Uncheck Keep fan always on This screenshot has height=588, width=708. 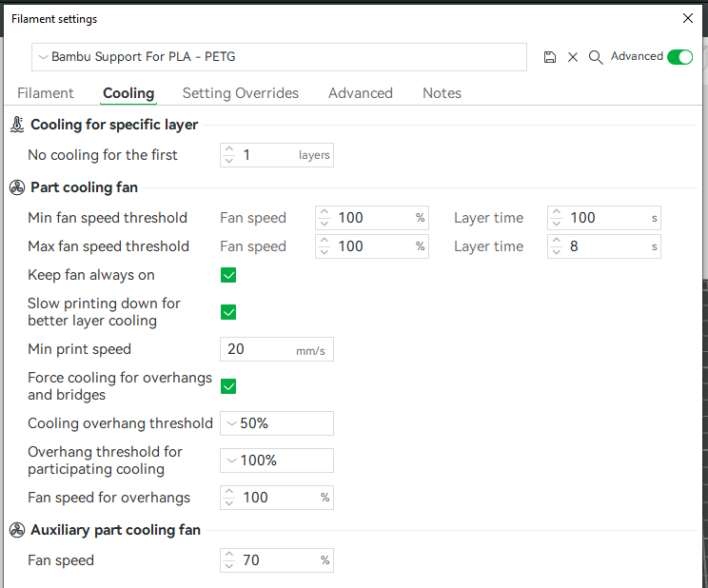pyautogui.click(x=228, y=275)
